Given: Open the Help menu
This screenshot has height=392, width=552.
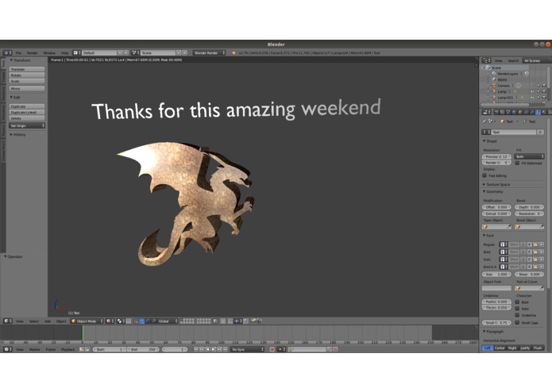Looking at the screenshot, I should click(x=65, y=52).
